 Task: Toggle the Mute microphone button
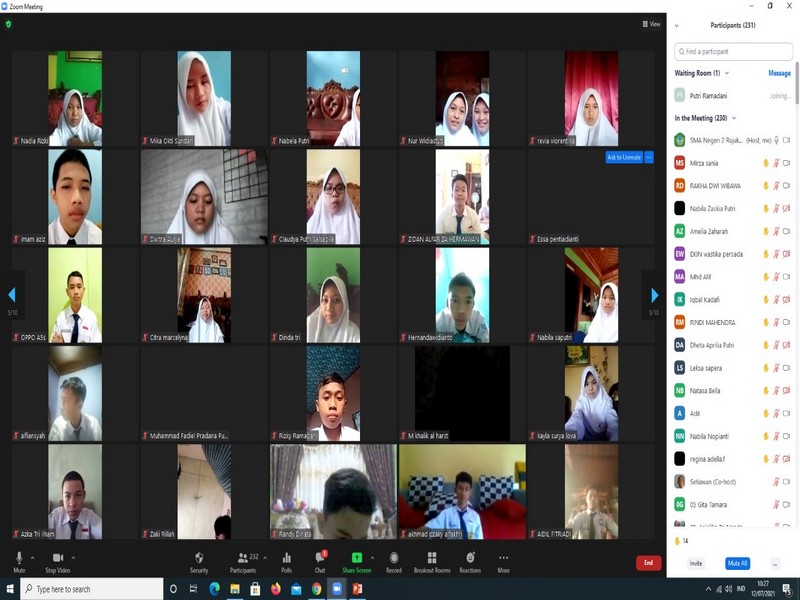click(19, 558)
